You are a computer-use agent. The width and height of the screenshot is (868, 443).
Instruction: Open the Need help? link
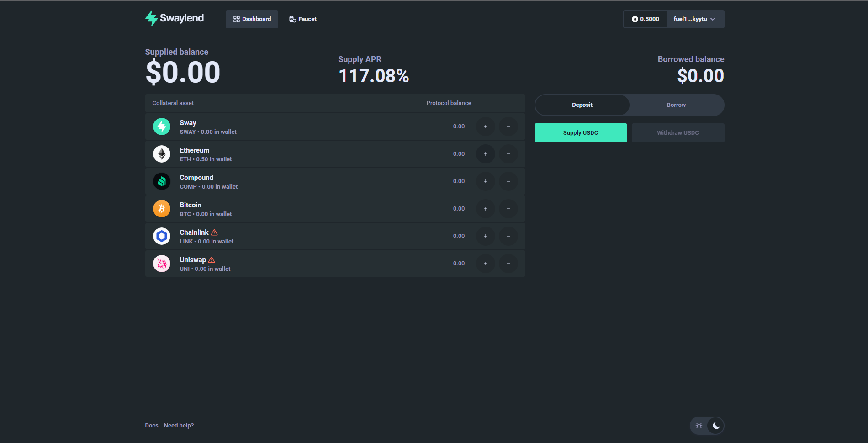click(x=179, y=426)
